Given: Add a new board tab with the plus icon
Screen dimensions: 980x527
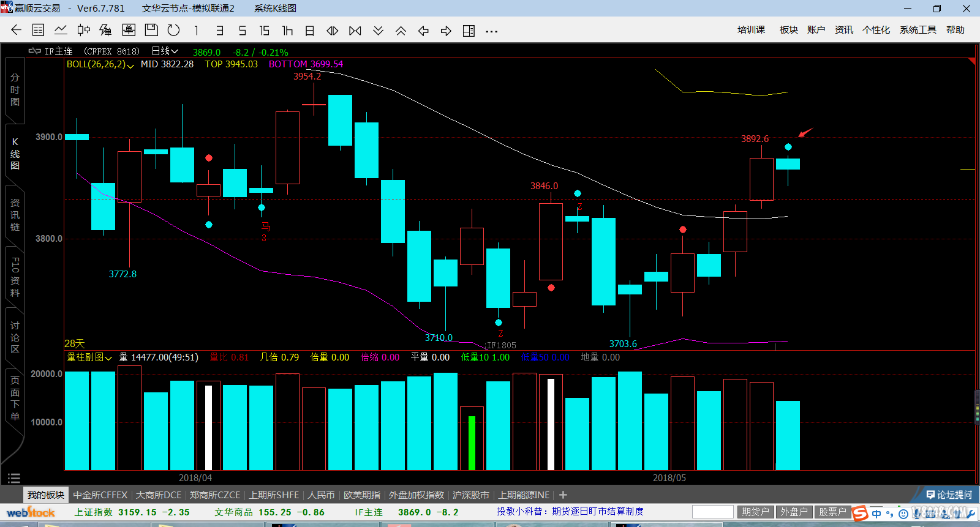Looking at the screenshot, I should 563,495.
